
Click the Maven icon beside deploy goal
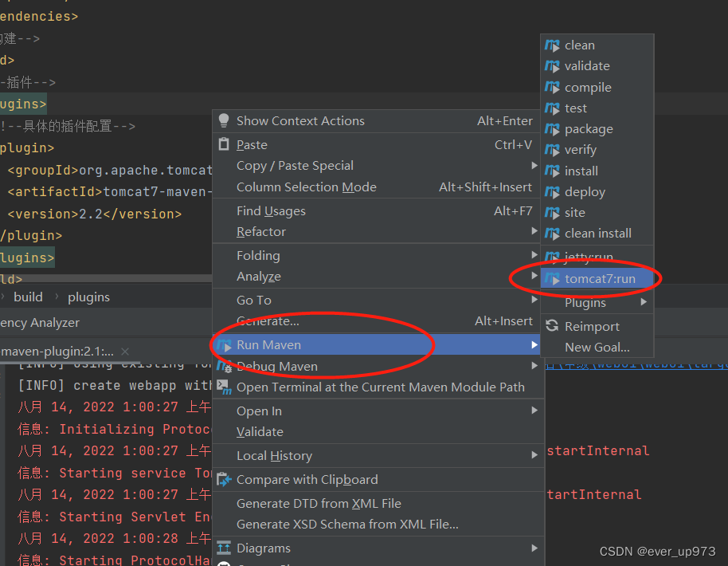[x=552, y=192]
